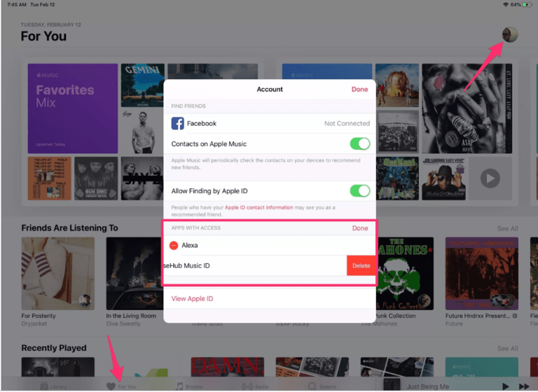Open Just Being Me now playing title
The width and height of the screenshot is (538, 392).
(x=427, y=386)
